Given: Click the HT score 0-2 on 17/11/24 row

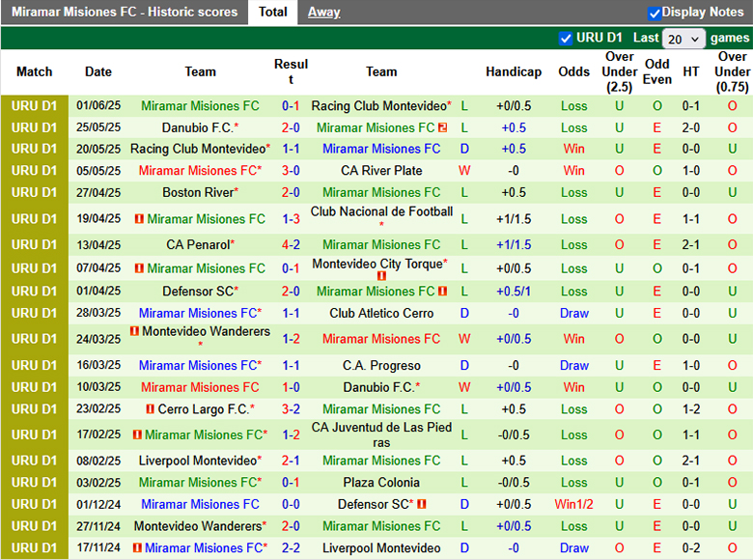Looking at the screenshot, I should (690, 548).
